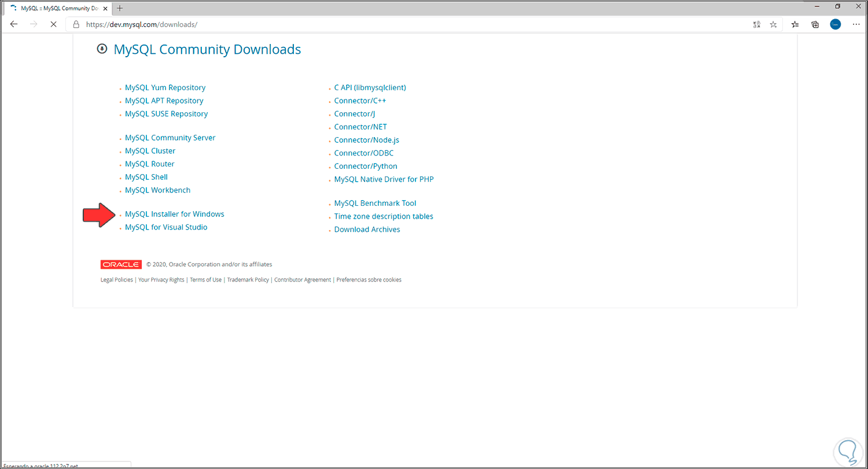The image size is (868, 469).
Task: Open Time zone description tables link
Action: pyautogui.click(x=384, y=216)
